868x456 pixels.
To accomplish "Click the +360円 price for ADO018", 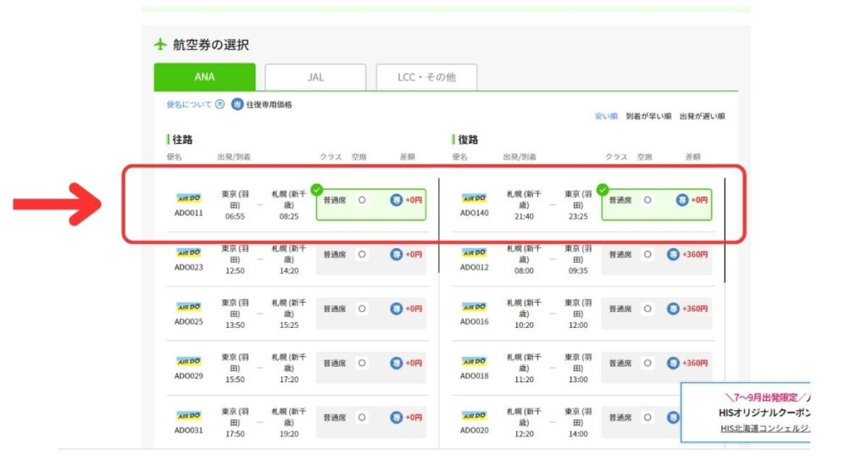I will coord(695,363).
